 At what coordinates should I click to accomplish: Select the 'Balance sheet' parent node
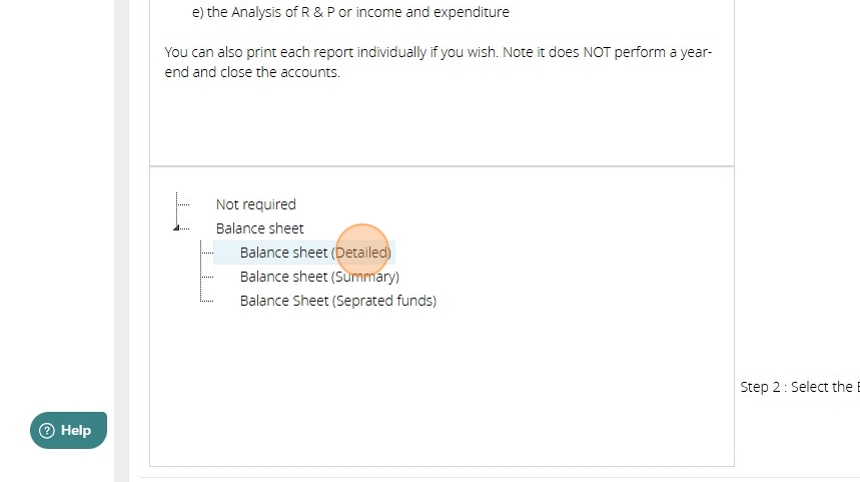tap(259, 228)
